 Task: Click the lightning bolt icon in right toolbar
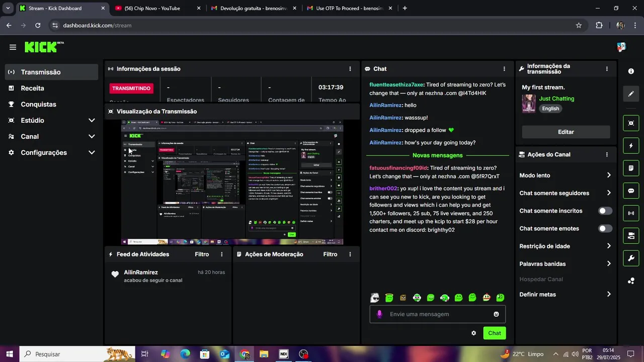pos(631,146)
